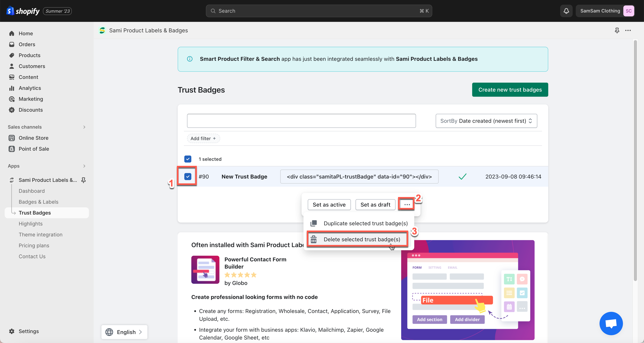
Task: Click the info icon in integration banner
Action: pyautogui.click(x=190, y=59)
